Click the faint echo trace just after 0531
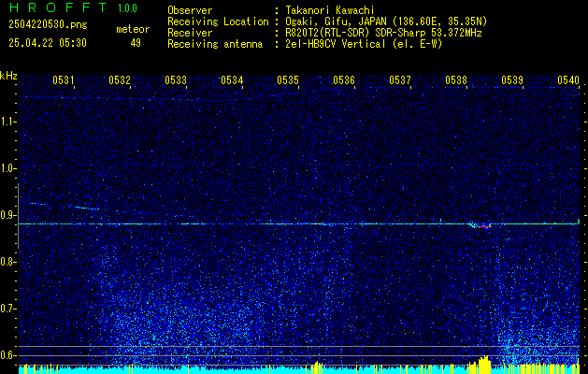Screen dimensions: 588x374 [x=87, y=208]
